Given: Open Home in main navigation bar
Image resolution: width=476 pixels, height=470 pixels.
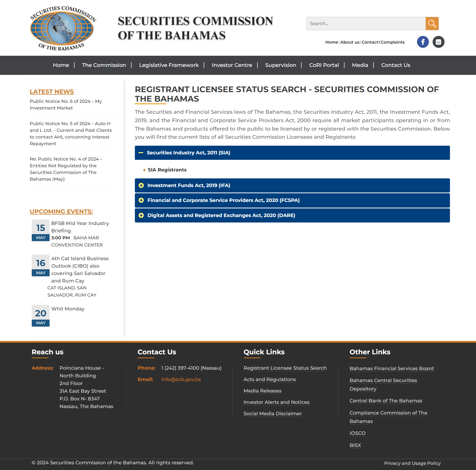Looking at the screenshot, I should tap(61, 65).
